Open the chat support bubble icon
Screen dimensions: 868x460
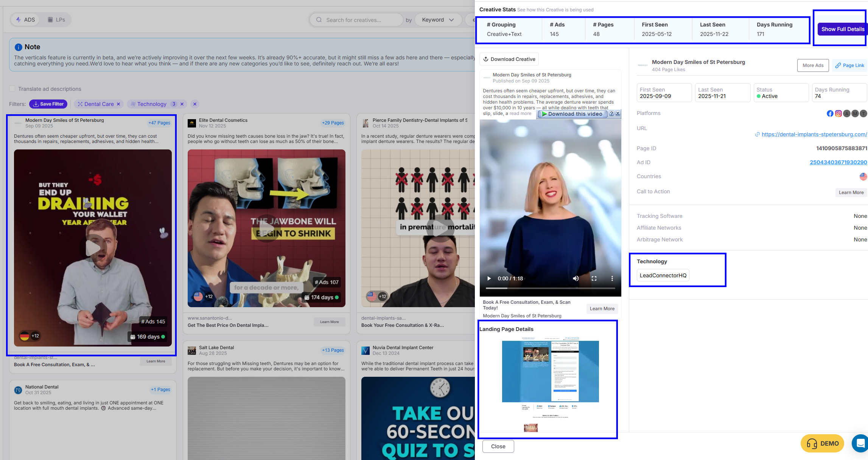point(860,443)
